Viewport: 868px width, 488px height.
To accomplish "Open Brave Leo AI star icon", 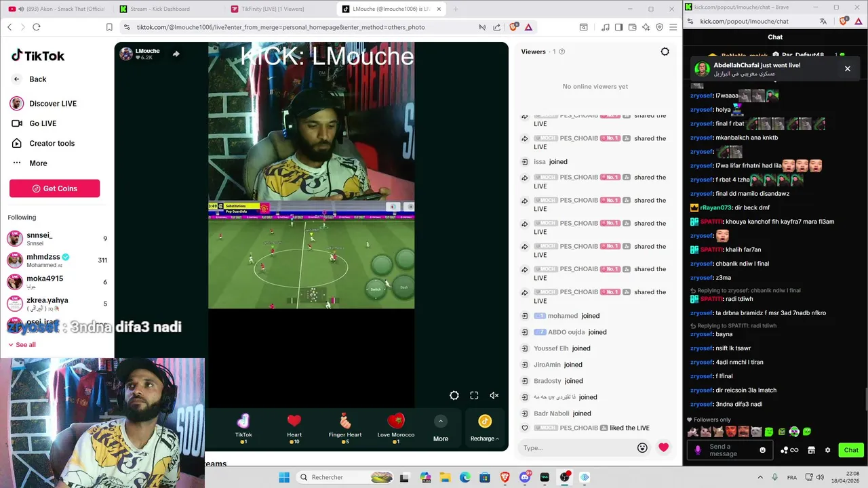I will 646,27.
